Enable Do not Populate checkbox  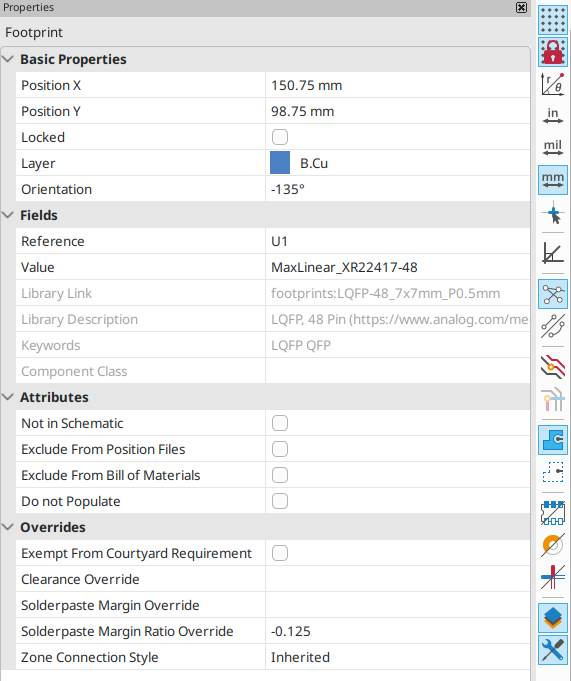pyautogui.click(x=280, y=501)
